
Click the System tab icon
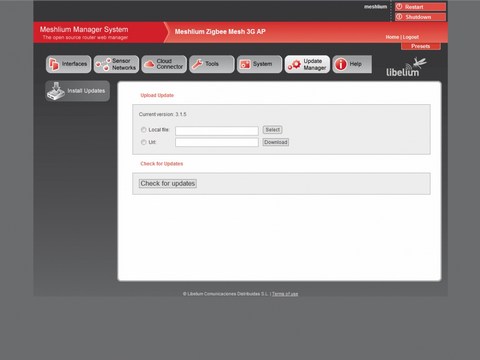pos(245,64)
